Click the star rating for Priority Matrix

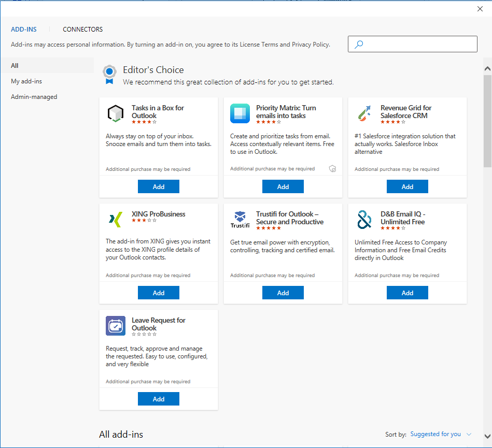269,122
